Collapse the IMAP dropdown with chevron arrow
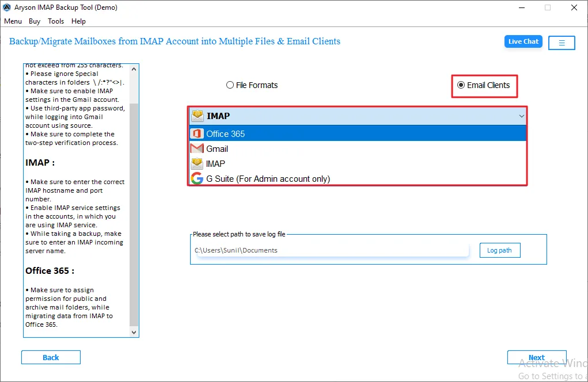The image size is (588, 382). tap(521, 116)
